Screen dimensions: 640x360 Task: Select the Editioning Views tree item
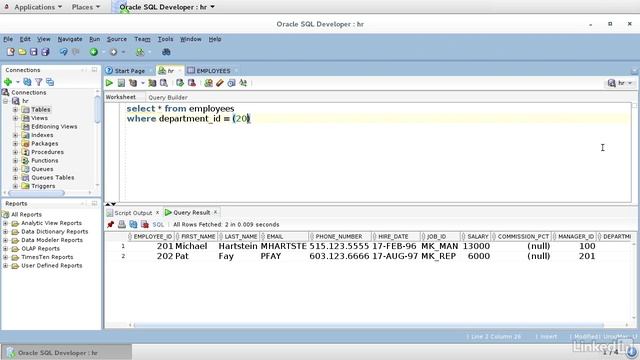pos(54,127)
